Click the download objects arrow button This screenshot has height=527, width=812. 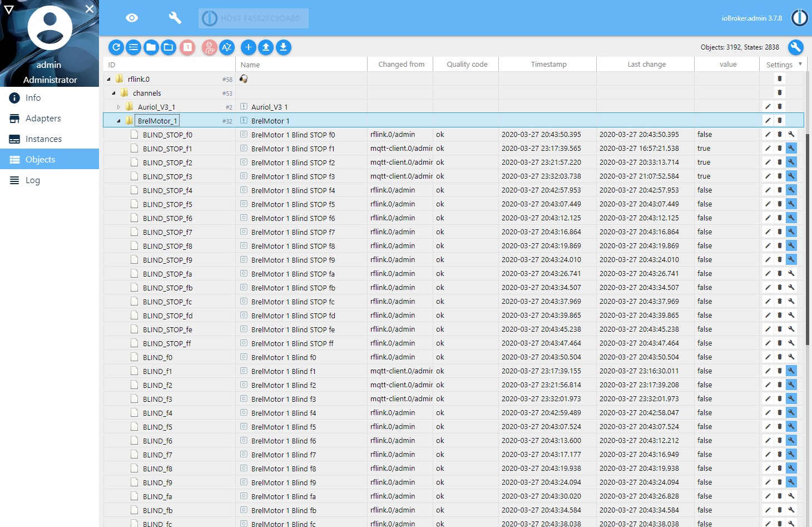pyautogui.click(x=284, y=47)
